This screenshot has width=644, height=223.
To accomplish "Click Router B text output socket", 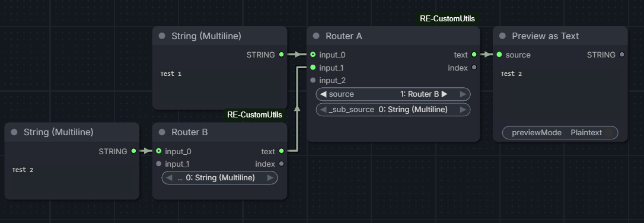I will pyautogui.click(x=281, y=151).
